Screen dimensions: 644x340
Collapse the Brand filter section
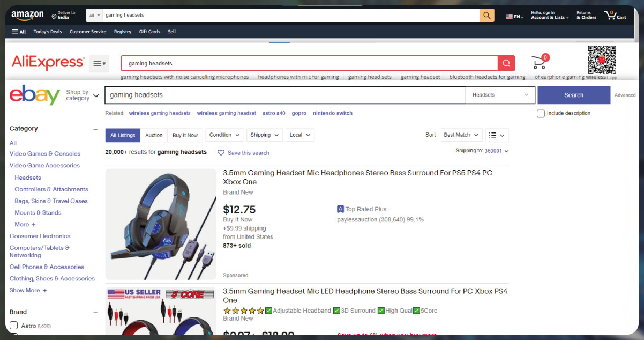(95, 312)
